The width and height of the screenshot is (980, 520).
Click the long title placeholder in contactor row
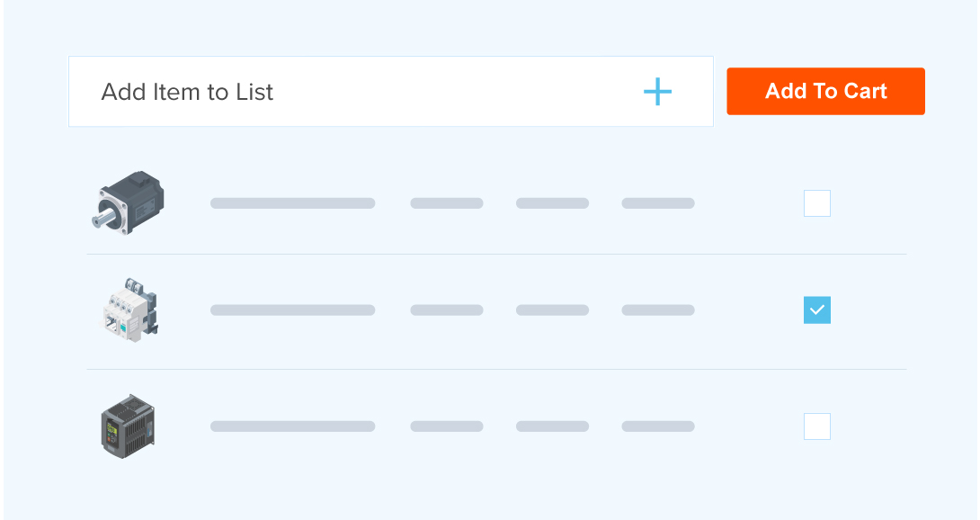click(292, 310)
